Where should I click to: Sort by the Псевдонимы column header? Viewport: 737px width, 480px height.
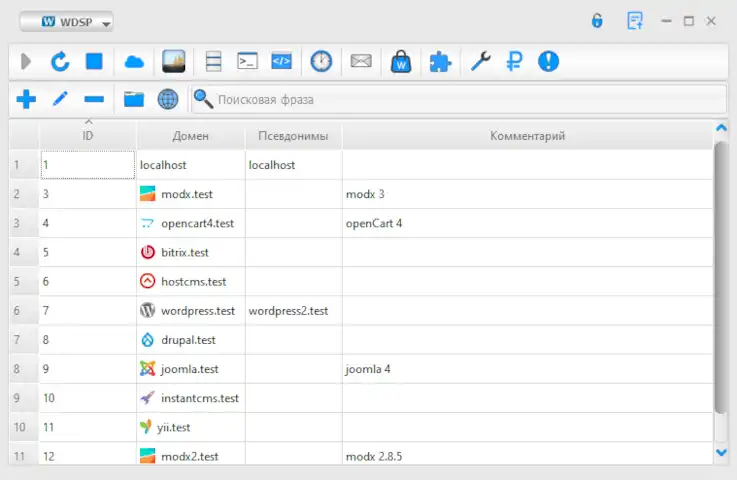coord(293,136)
